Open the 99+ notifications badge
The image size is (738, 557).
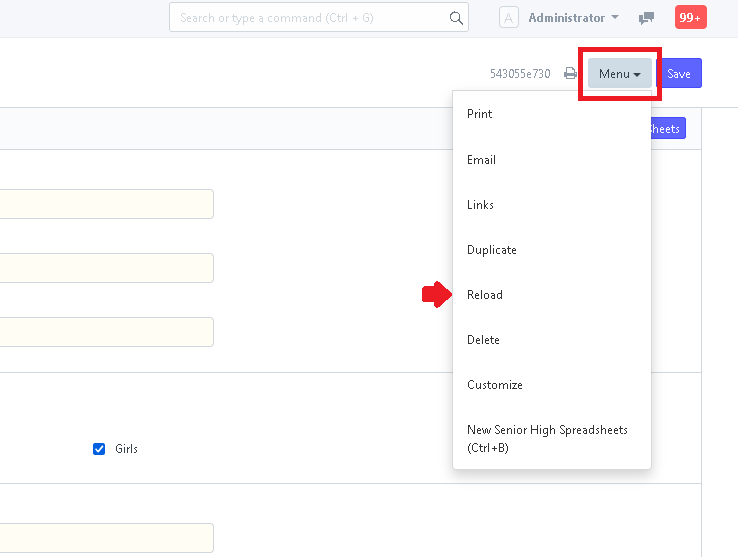[x=690, y=17]
